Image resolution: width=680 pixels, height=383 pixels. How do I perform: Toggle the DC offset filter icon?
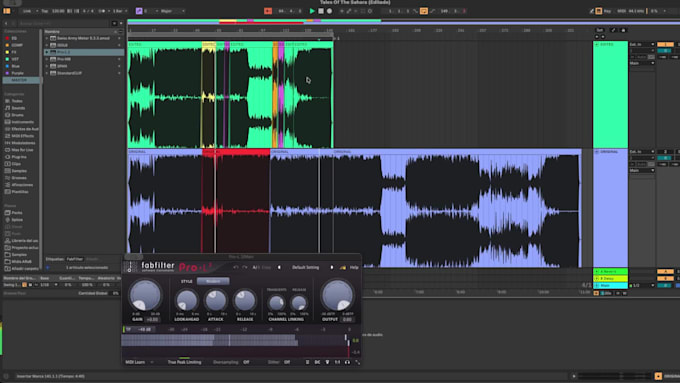(x=317, y=362)
